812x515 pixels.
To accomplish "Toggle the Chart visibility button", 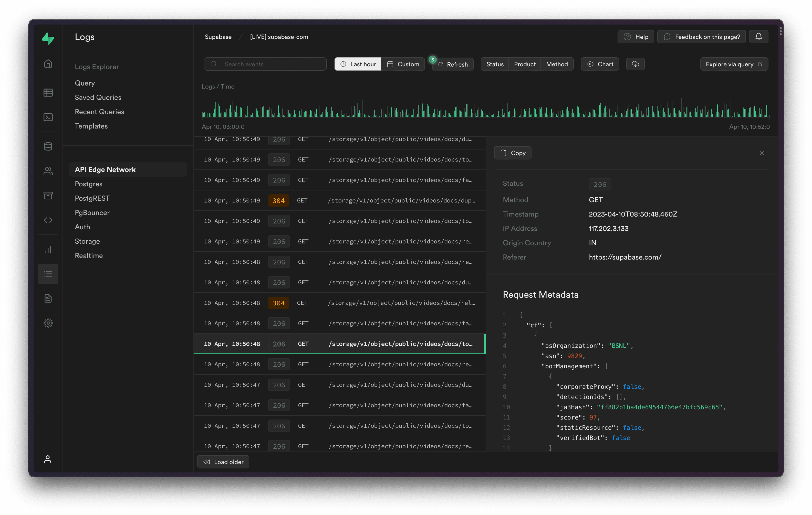I will click(600, 64).
